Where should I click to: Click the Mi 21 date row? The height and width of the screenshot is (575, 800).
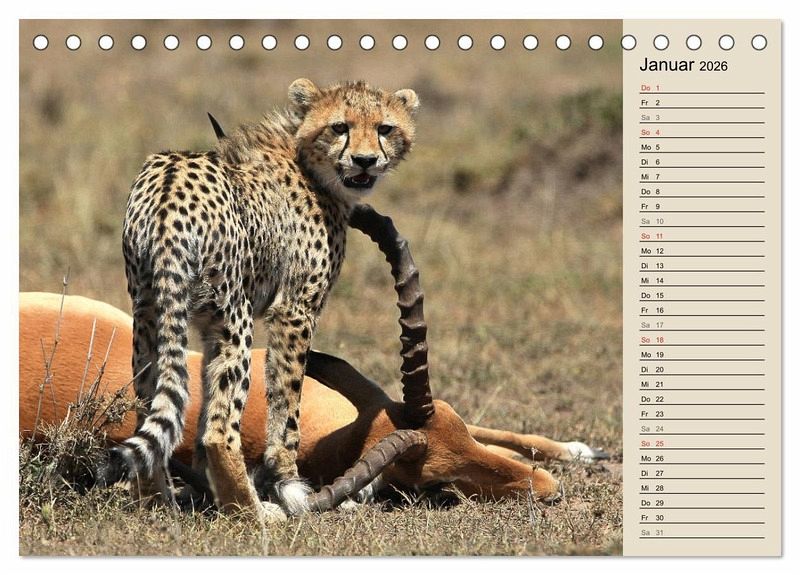click(701, 384)
